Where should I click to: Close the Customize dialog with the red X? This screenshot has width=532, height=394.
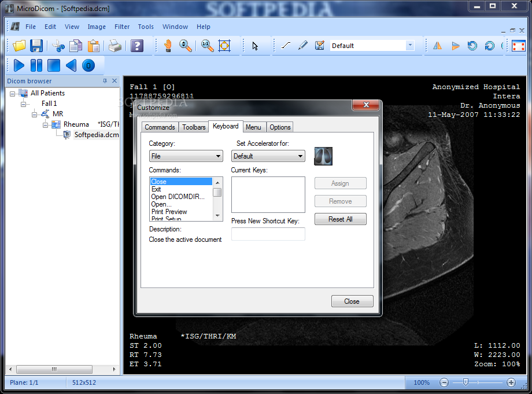coord(365,105)
